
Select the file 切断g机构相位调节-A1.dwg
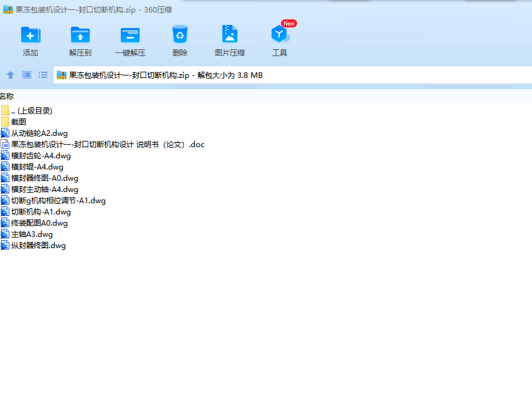coord(53,200)
